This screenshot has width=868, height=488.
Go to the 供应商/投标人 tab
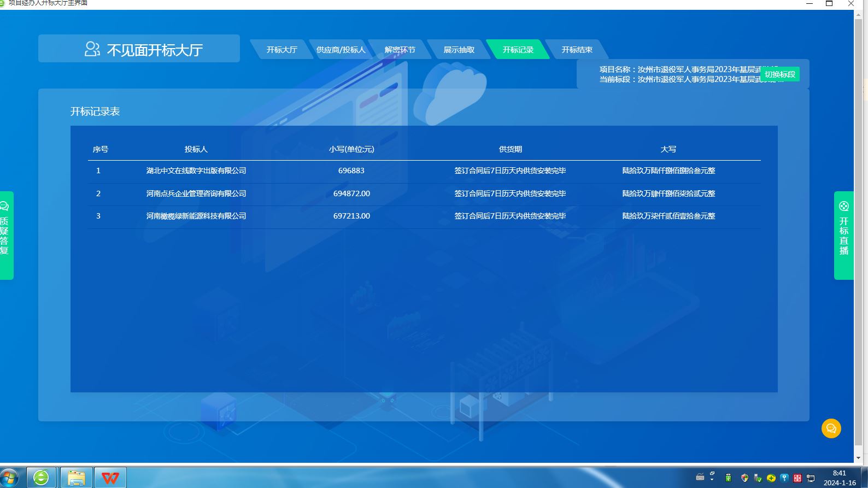(341, 50)
